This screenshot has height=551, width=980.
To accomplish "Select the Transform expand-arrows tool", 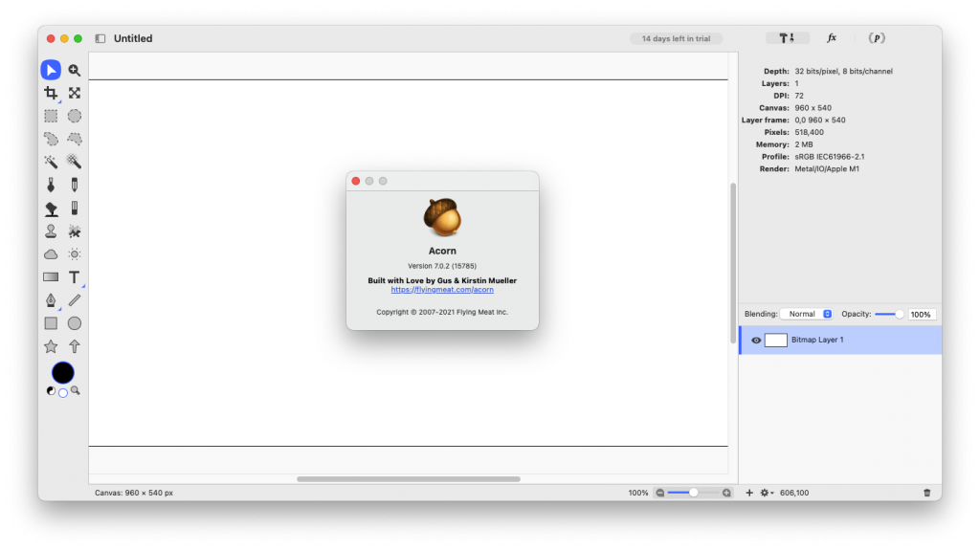I will coord(75,93).
